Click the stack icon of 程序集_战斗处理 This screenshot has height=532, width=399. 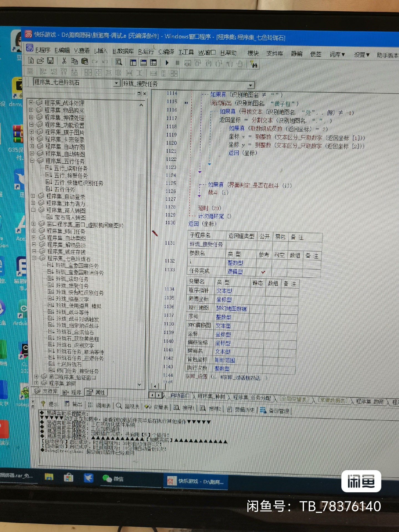[39, 103]
